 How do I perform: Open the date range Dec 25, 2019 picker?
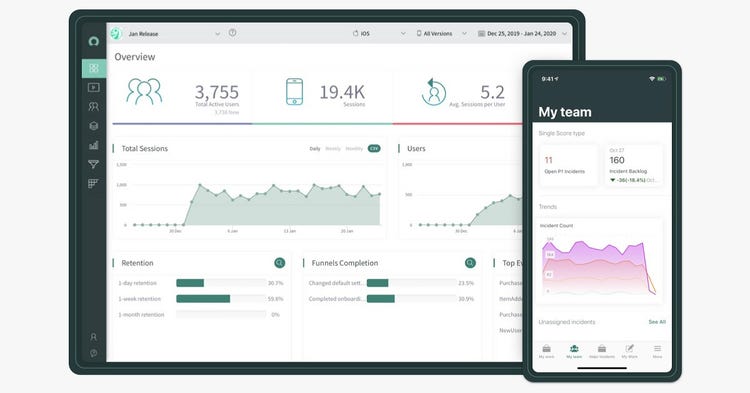522,33
